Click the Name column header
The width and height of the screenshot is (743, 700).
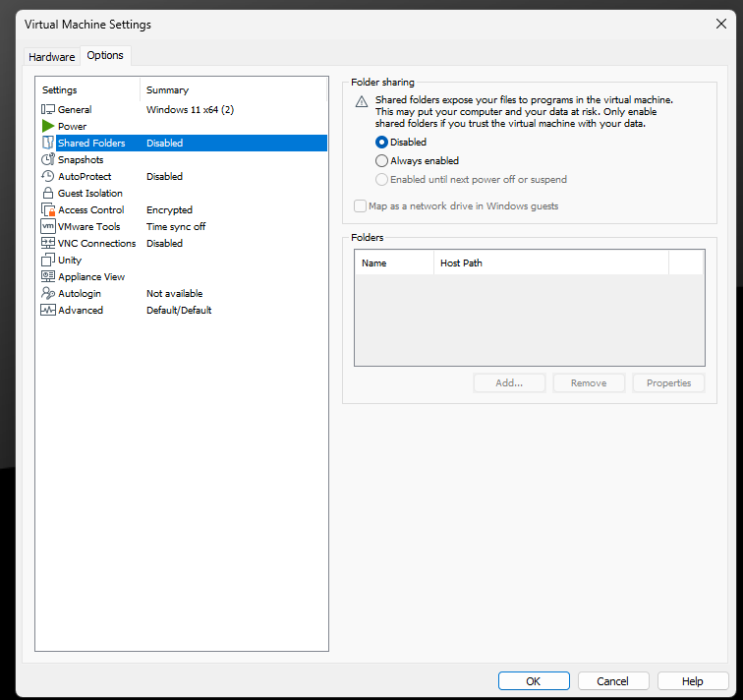[x=393, y=262]
